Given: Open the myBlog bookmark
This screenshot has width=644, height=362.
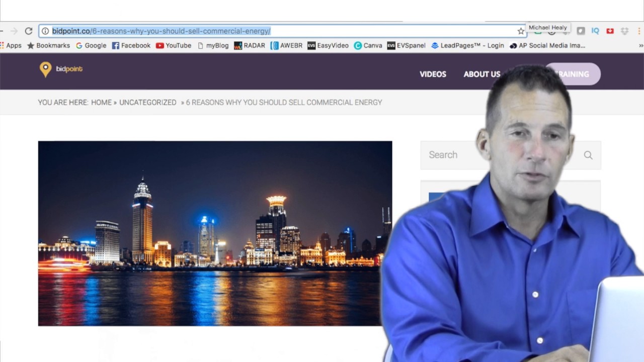Looking at the screenshot, I should point(213,46).
